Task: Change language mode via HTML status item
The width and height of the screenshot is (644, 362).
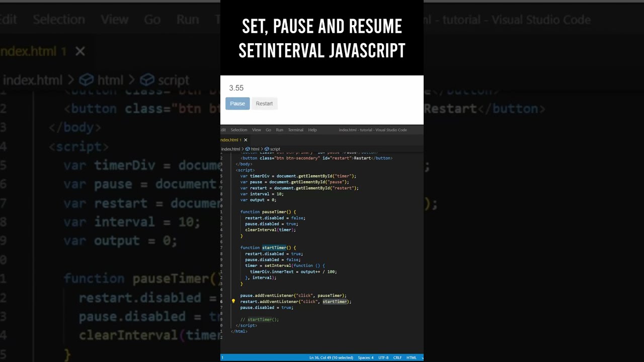Action: (x=412, y=357)
